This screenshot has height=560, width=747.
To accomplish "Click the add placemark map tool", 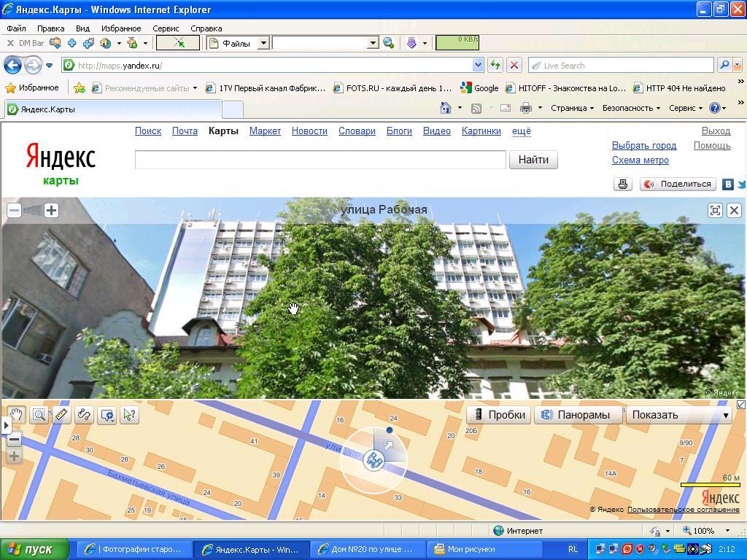I will coord(107,415).
